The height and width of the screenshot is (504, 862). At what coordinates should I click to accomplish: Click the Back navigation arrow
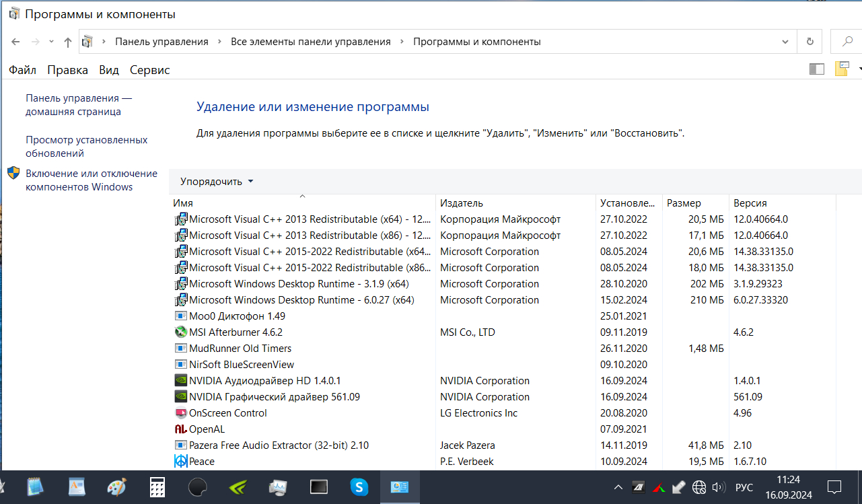pyautogui.click(x=16, y=42)
